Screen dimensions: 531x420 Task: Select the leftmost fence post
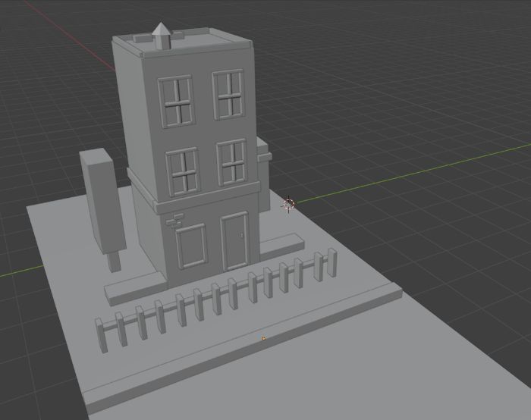[x=101, y=335]
